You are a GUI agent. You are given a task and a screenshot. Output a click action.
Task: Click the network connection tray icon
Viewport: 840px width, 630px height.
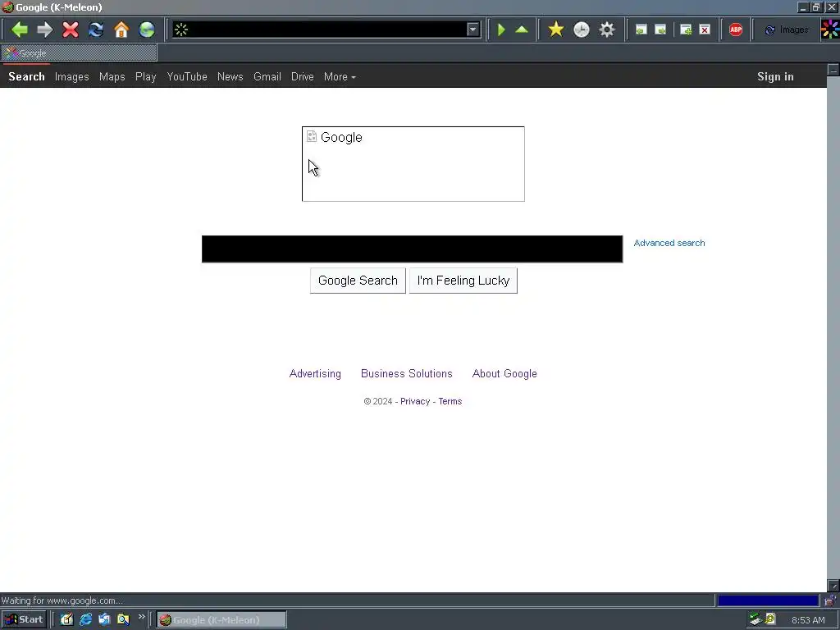tap(756, 620)
